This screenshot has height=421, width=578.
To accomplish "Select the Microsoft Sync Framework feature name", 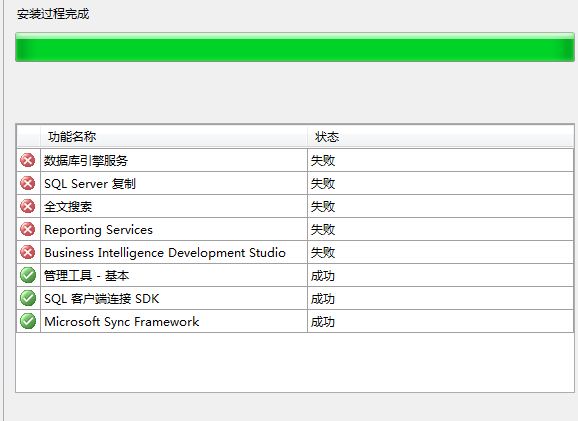I will click(122, 321).
